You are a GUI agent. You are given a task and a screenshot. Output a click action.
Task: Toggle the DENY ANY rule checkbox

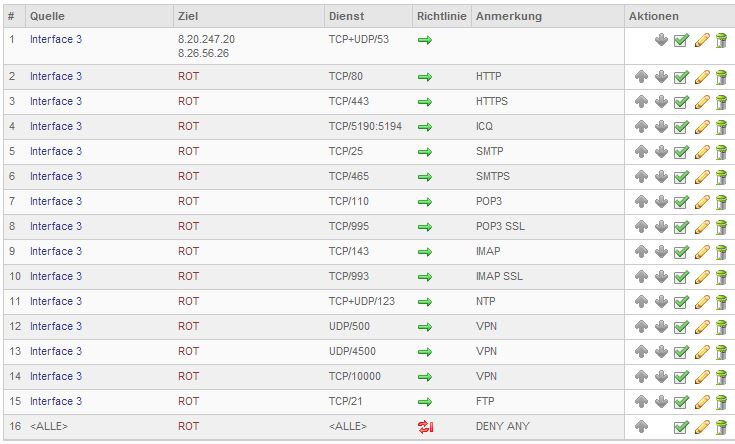[681, 427]
